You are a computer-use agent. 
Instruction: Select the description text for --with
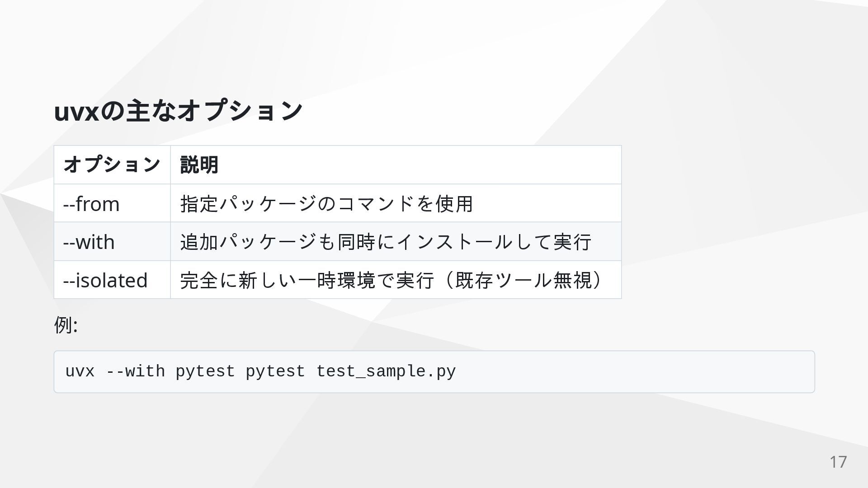point(386,242)
